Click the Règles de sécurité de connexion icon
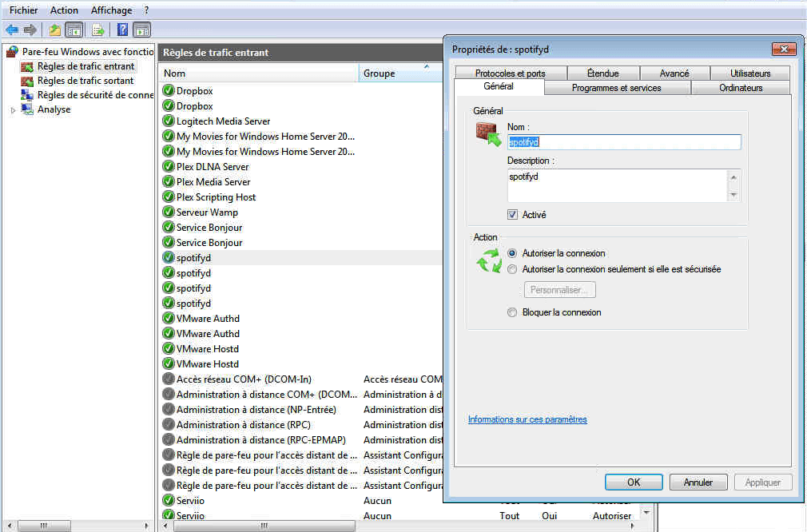Image resolution: width=807 pixels, height=532 pixels. point(26,95)
